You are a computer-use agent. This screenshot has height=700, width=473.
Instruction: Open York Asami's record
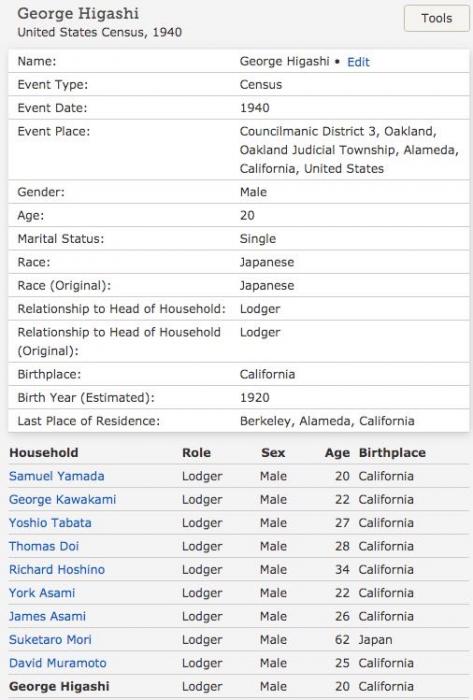pyautogui.click(x=42, y=593)
